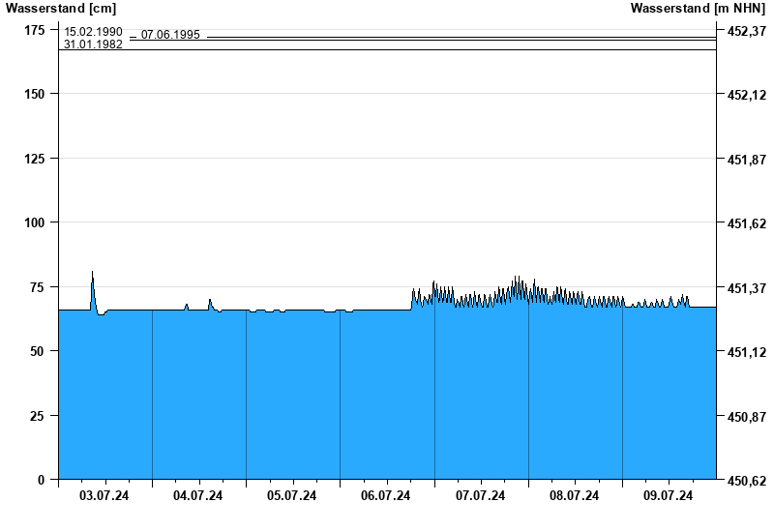
Task: Select the 15.02.1990 high-water reference label
Action: 93,32
